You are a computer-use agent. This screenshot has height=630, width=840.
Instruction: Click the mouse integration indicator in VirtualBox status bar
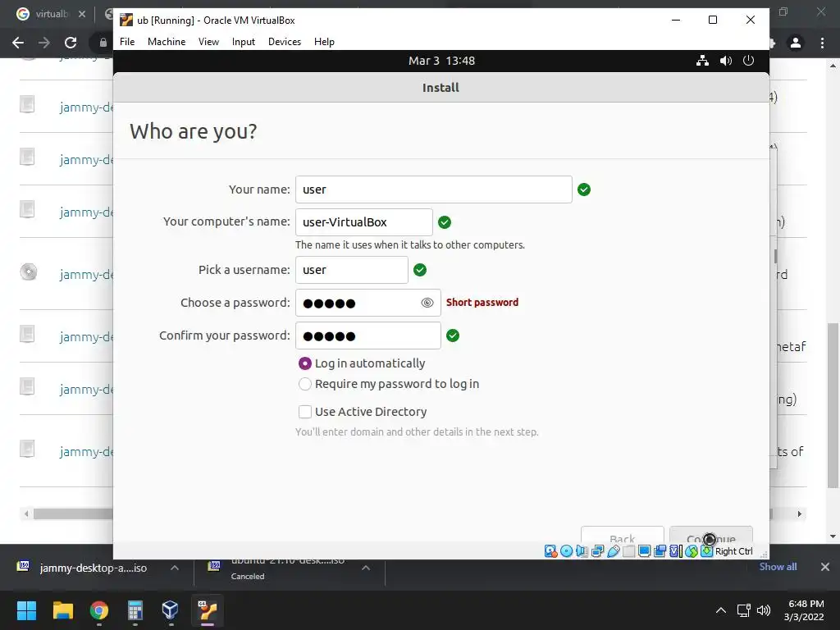pyautogui.click(x=691, y=551)
